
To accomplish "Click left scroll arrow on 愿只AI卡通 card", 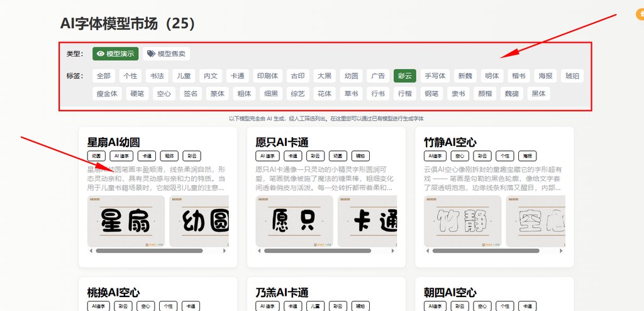I will pyautogui.click(x=259, y=251).
